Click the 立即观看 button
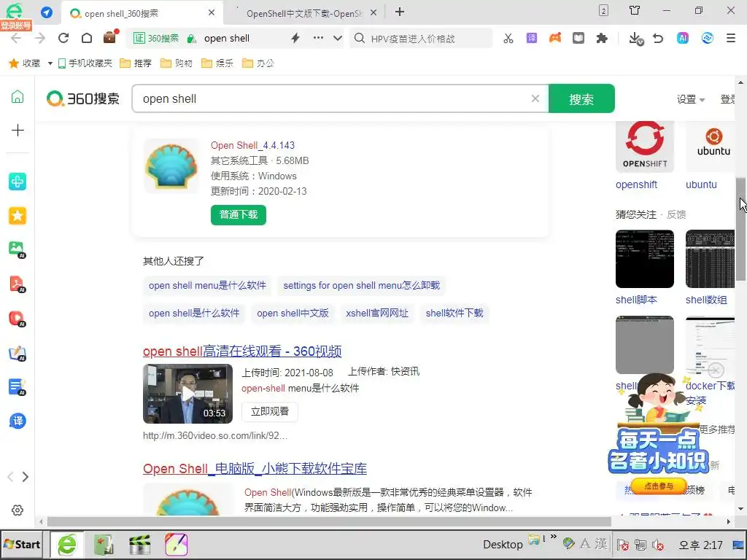 (270, 411)
